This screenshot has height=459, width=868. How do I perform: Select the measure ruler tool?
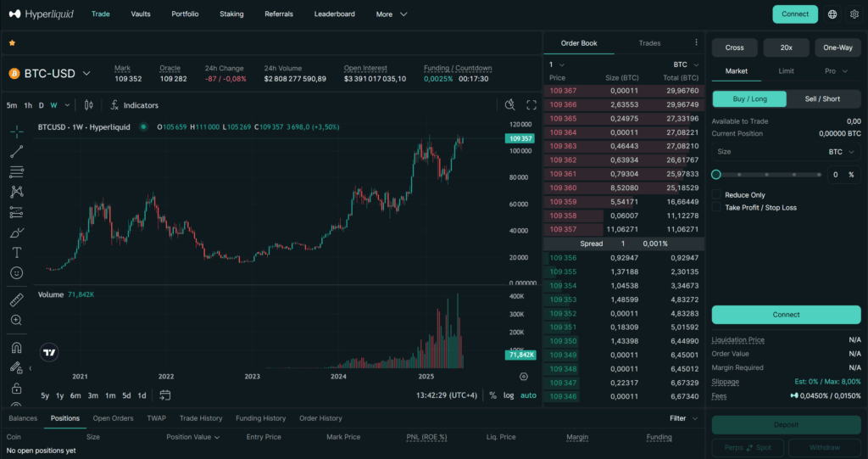click(x=17, y=299)
